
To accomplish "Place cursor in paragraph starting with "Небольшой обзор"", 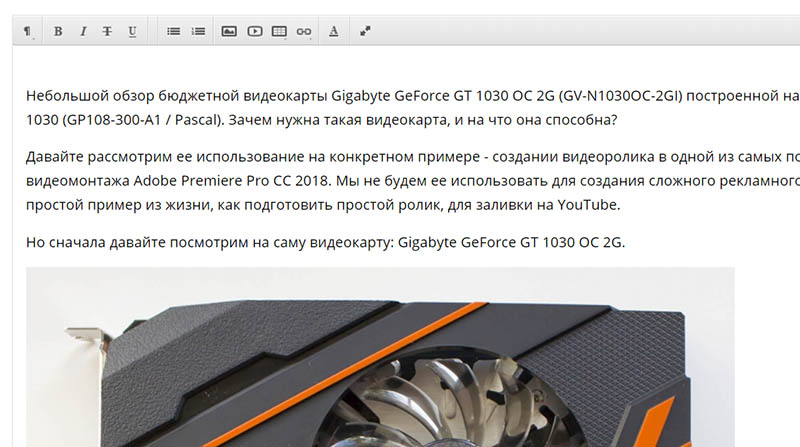I will pos(413,108).
